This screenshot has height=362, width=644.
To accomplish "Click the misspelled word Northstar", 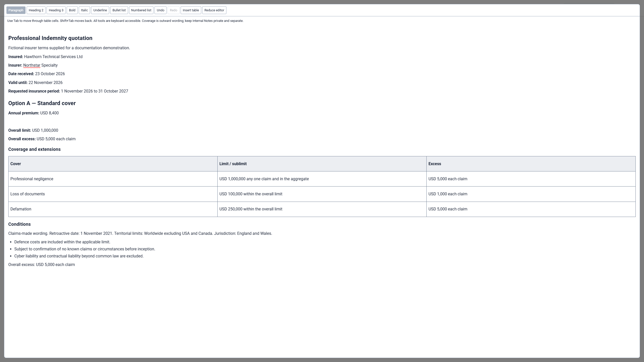I will coord(32,65).
